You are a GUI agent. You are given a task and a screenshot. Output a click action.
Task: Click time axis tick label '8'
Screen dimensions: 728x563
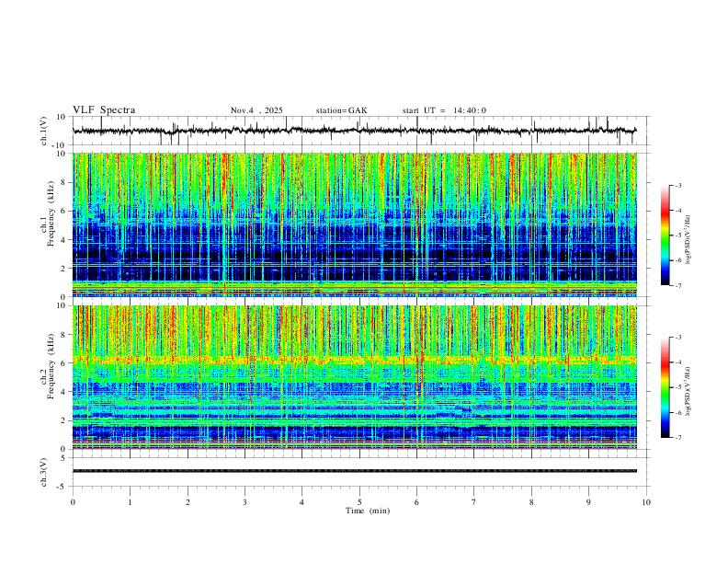531,502
